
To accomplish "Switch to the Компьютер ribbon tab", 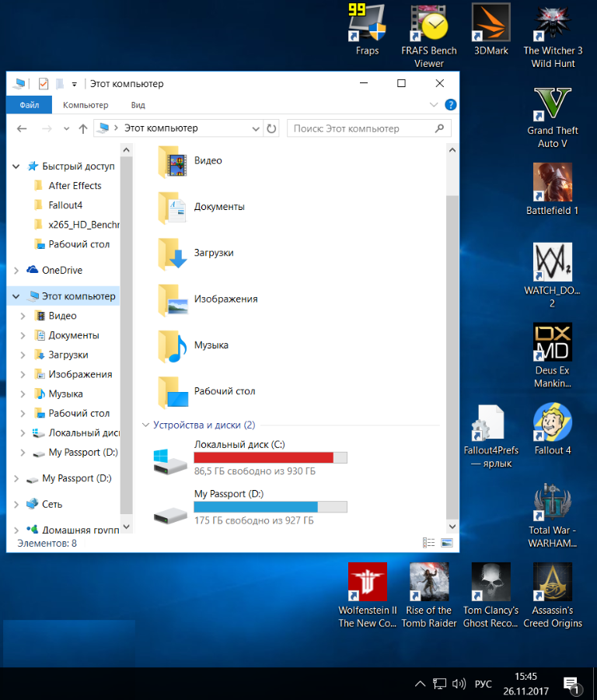I will (x=86, y=105).
